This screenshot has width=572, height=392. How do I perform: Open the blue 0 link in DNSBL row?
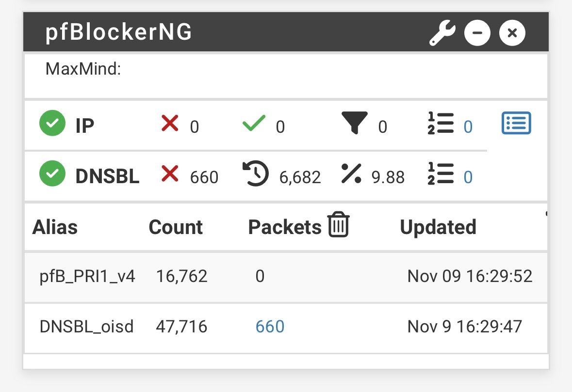point(468,177)
